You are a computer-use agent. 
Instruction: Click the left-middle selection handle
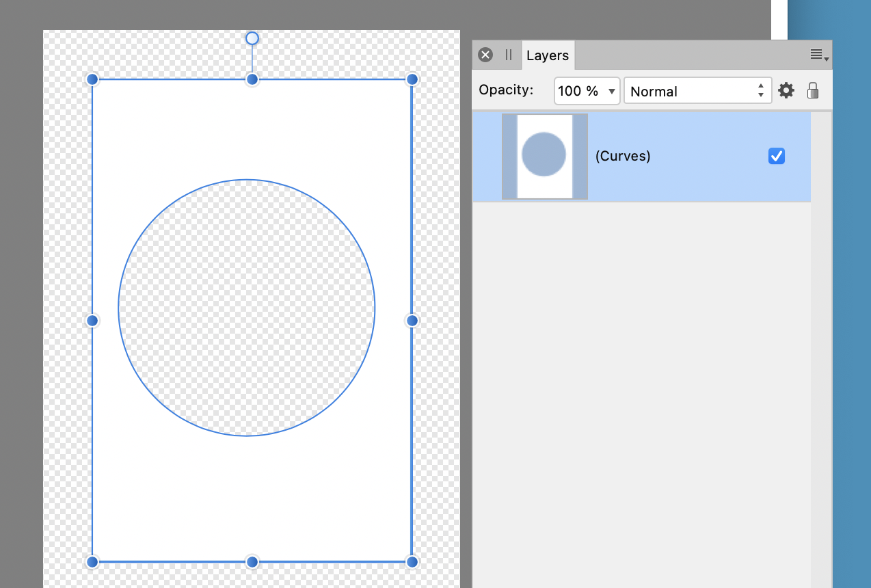pos(92,321)
